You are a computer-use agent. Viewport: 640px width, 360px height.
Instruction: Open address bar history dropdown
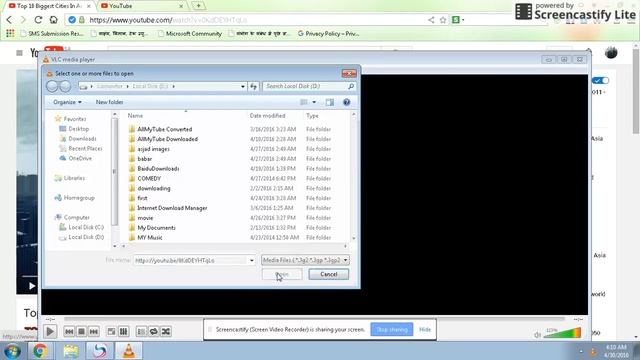click(243, 86)
